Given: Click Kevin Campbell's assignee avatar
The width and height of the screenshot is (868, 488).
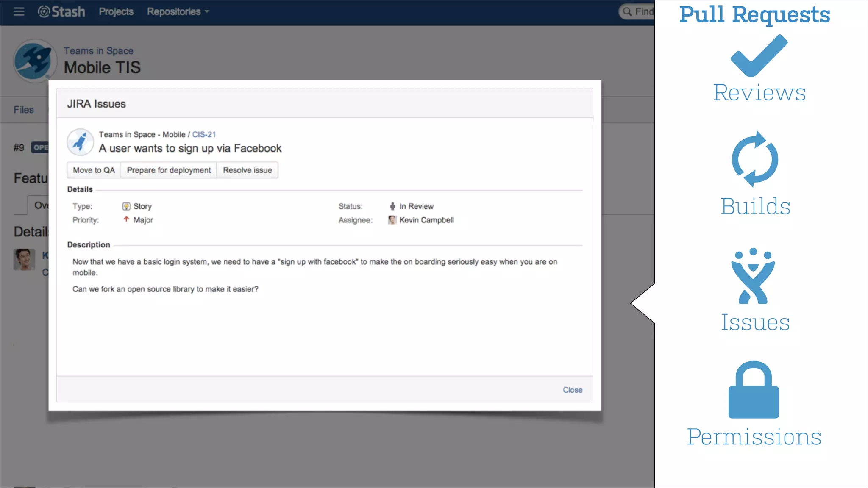Looking at the screenshot, I should (392, 220).
